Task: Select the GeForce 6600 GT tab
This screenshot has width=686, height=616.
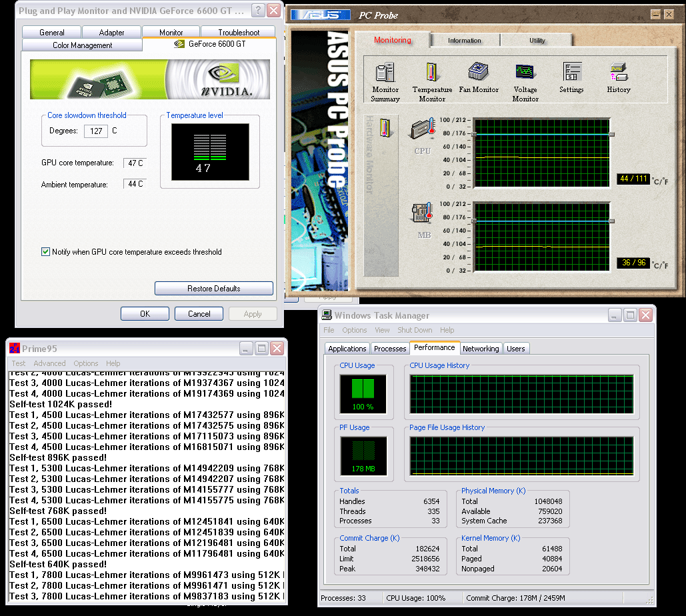Action: click(209, 44)
